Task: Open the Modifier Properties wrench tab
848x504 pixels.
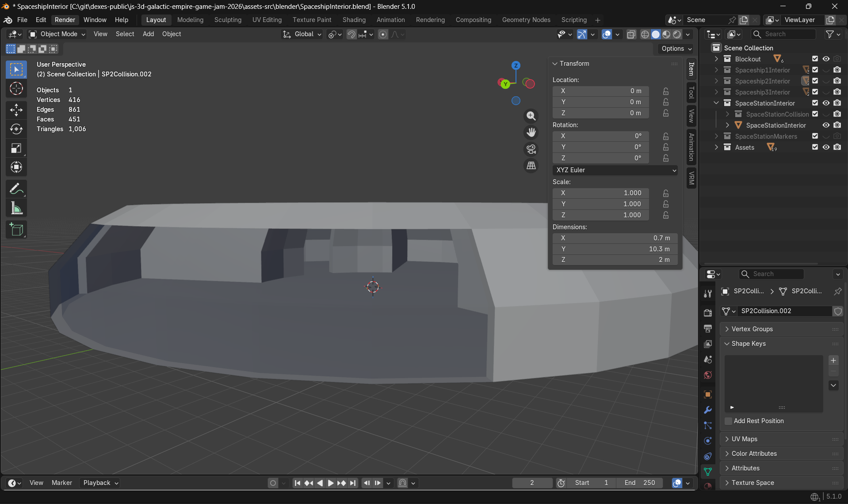Action: [707, 410]
